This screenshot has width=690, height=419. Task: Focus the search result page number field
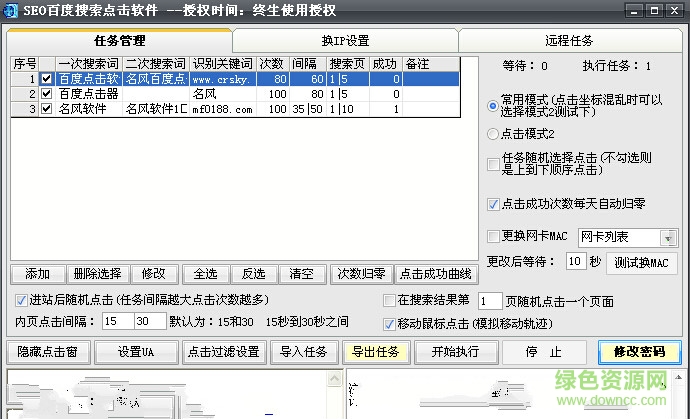[x=490, y=301]
